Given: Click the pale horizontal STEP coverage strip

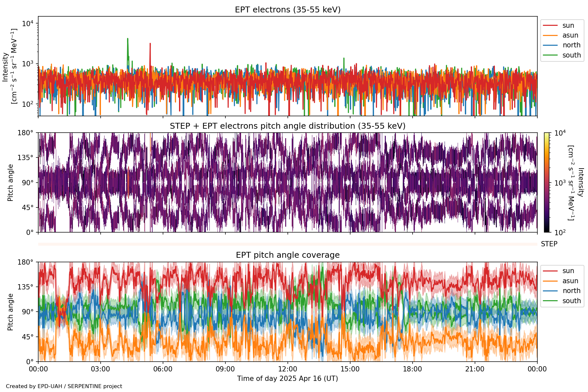Looking at the screenshot, I should (287, 244).
